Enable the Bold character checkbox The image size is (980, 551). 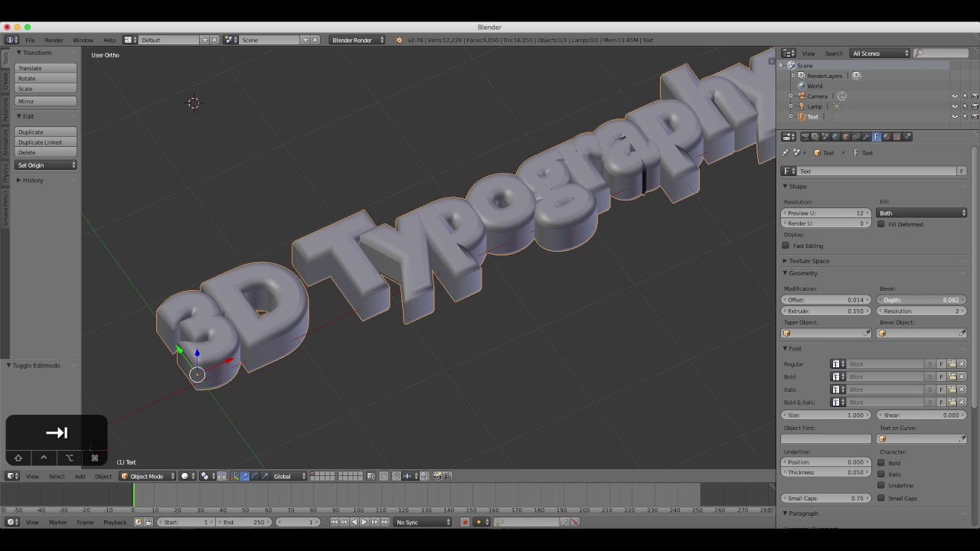pos(881,463)
